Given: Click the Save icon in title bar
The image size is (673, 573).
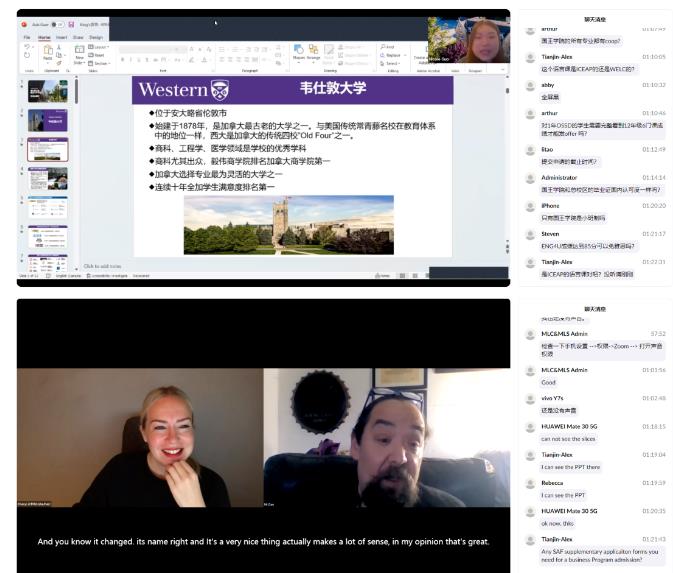Looking at the screenshot, I should (71, 24).
